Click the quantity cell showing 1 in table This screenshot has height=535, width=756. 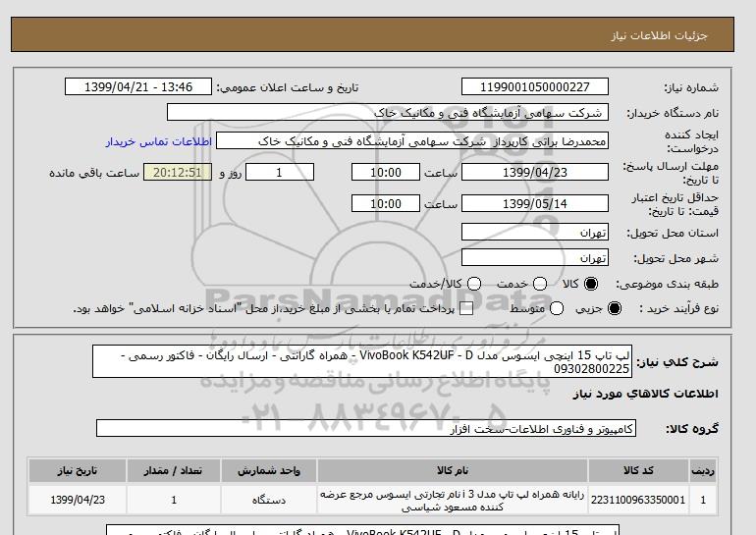pos(174,500)
